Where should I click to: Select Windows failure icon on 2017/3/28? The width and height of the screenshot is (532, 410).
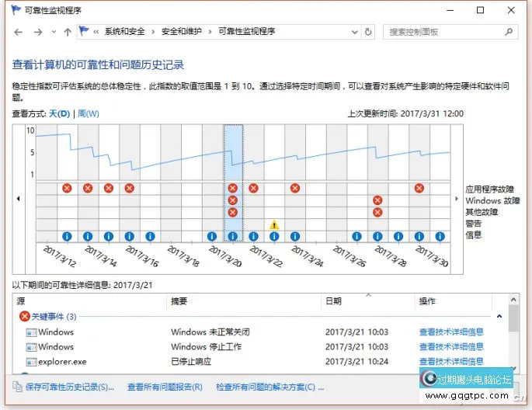[x=377, y=200]
